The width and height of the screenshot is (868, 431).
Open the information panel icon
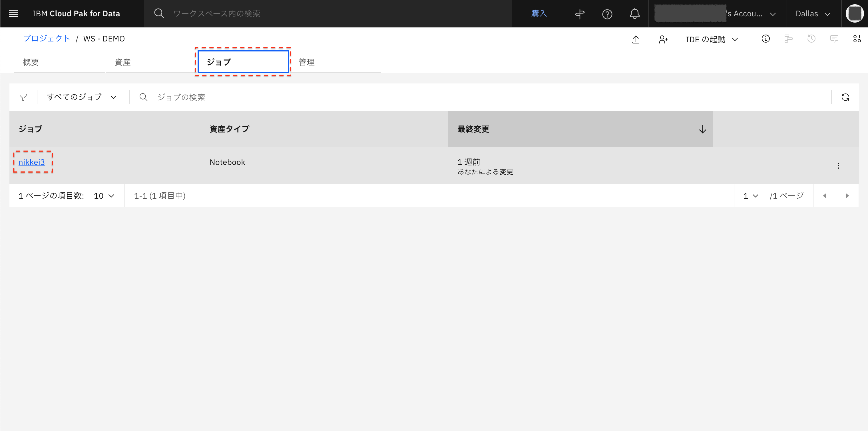765,39
